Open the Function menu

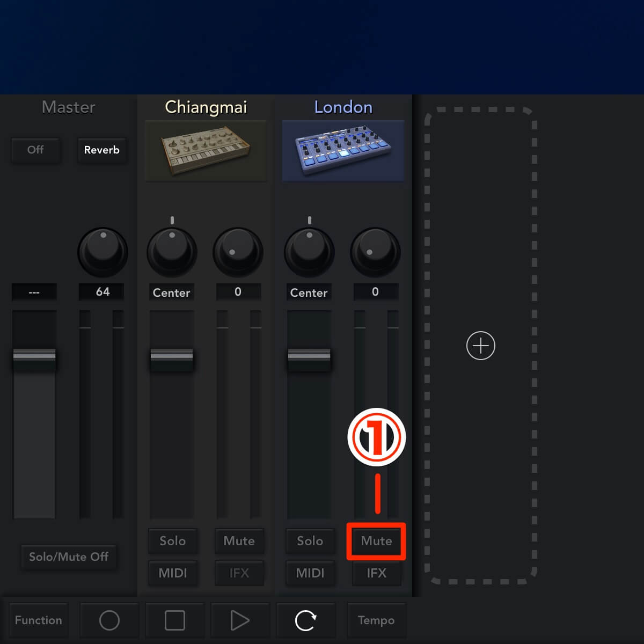click(39, 620)
